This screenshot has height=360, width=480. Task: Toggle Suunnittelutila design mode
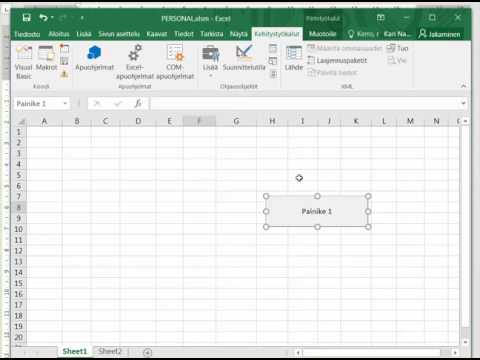click(x=244, y=58)
